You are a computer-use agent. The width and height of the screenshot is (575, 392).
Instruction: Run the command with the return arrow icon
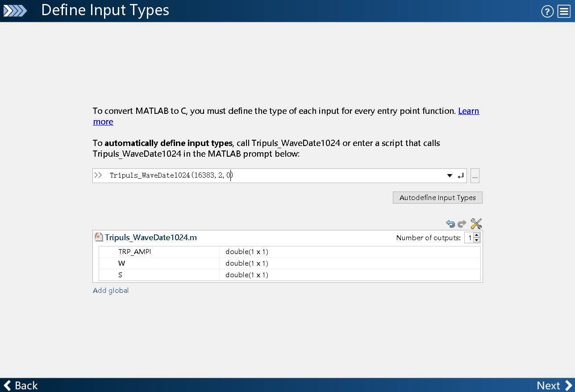point(461,176)
